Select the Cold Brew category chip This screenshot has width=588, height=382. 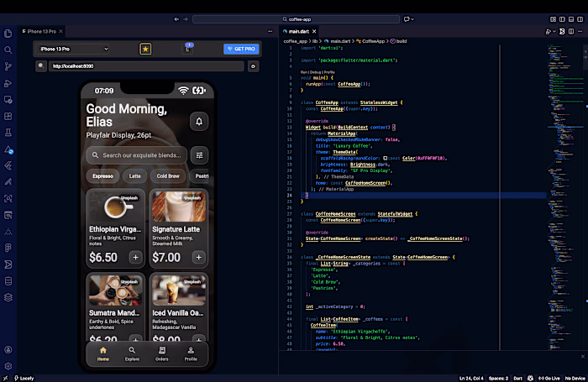168,175
